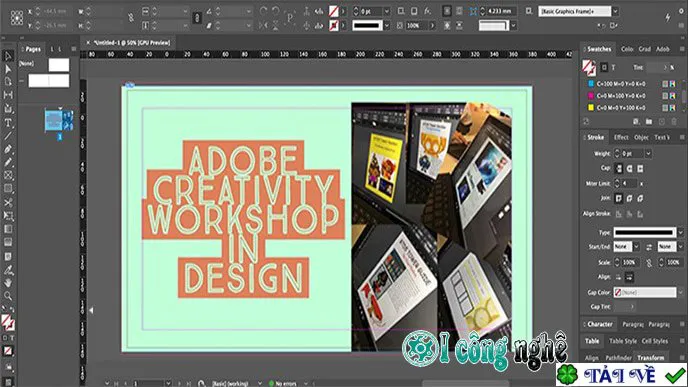Swap start and end arrowheads icon
The width and height of the screenshot is (688, 387).
649,247
